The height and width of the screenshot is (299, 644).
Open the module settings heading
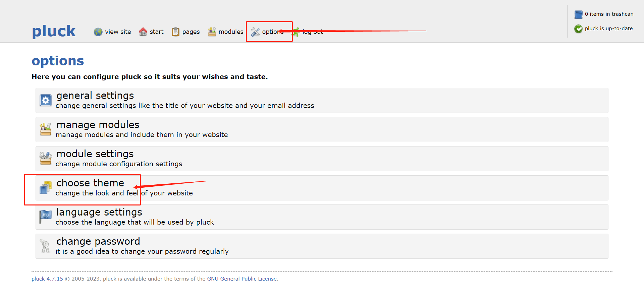(95, 154)
